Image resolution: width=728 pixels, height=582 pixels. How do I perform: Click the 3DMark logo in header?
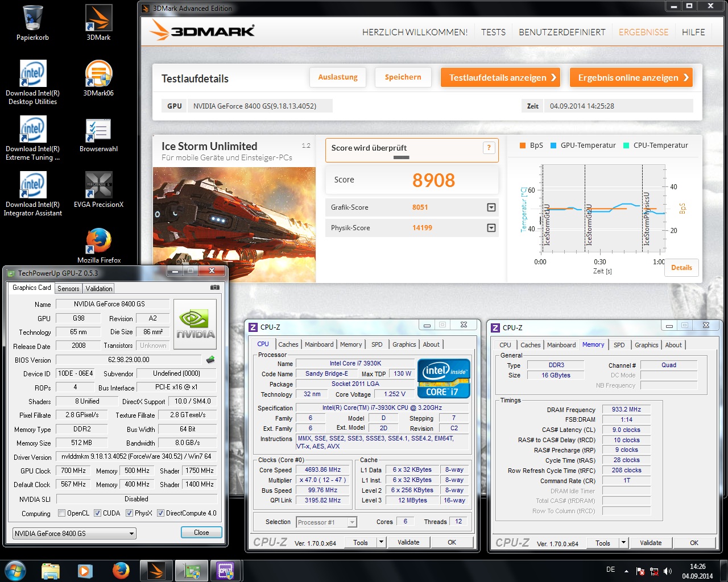[202, 31]
